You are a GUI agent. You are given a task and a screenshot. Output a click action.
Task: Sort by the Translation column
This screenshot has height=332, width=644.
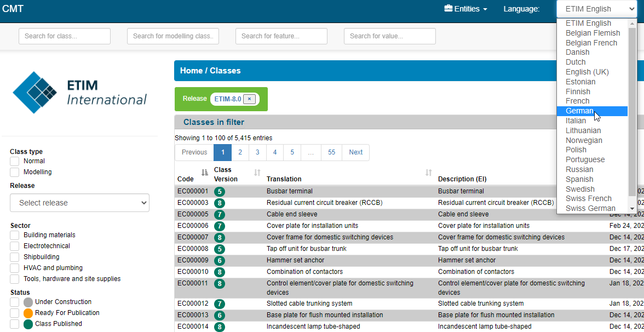click(x=428, y=173)
